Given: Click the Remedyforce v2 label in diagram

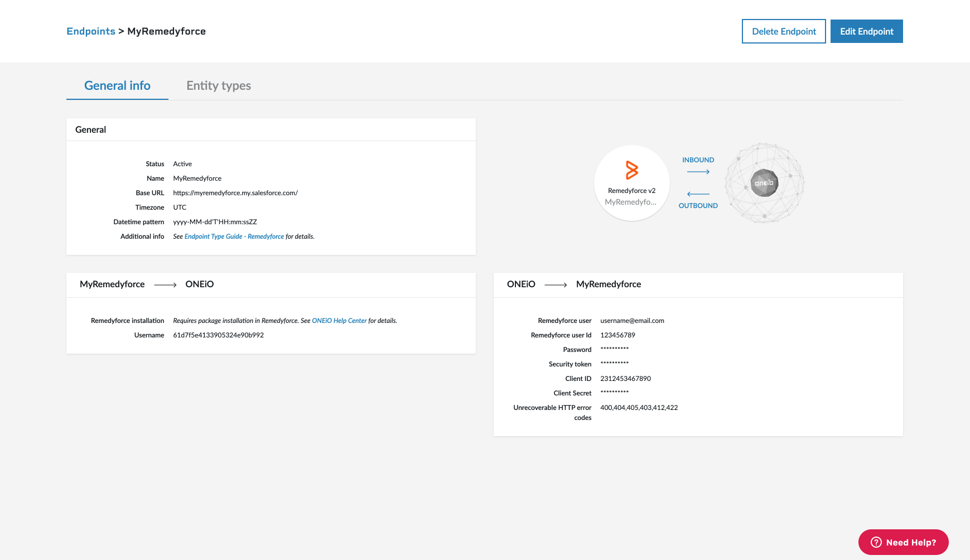Looking at the screenshot, I should (x=631, y=191).
